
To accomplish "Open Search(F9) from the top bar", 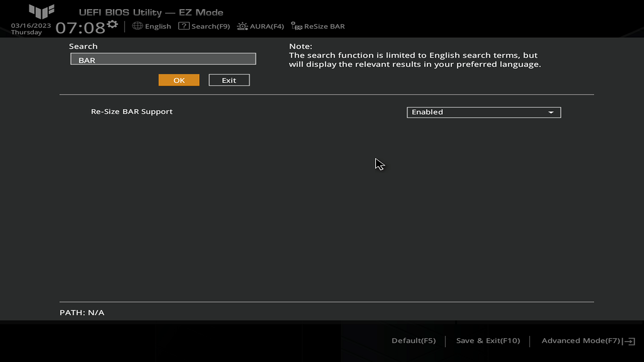I will (210, 26).
